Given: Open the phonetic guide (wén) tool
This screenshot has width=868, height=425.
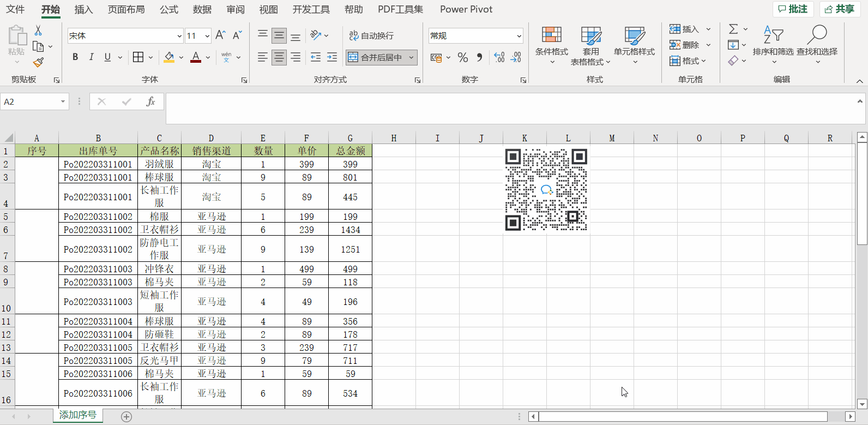Looking at the screenshot, I should click(x=226, y=57).
